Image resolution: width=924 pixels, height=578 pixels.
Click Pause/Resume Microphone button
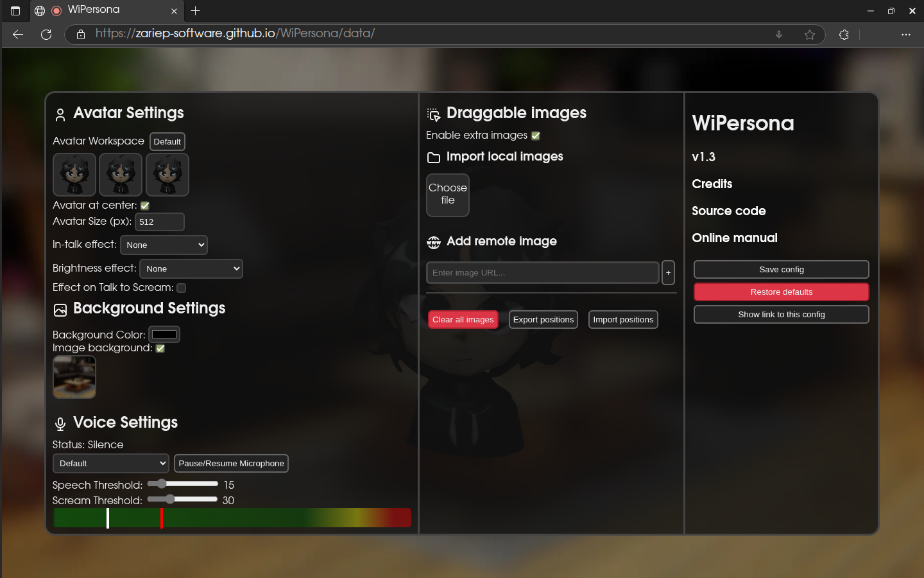[231, 463]
